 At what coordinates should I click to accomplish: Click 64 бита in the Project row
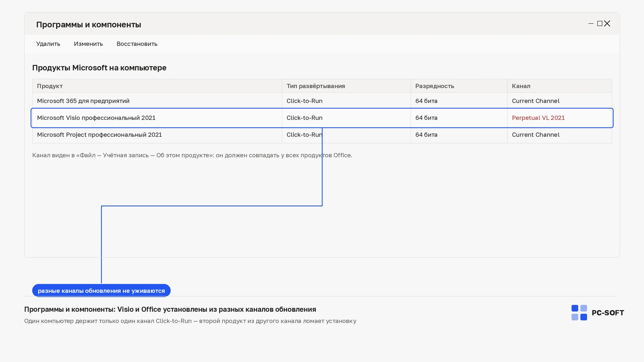[426, 135]
